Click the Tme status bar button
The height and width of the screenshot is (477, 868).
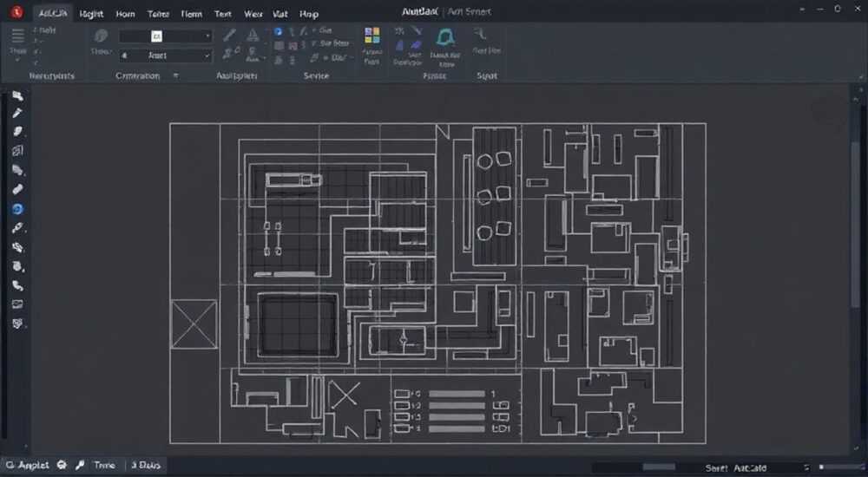coord(104,466)
